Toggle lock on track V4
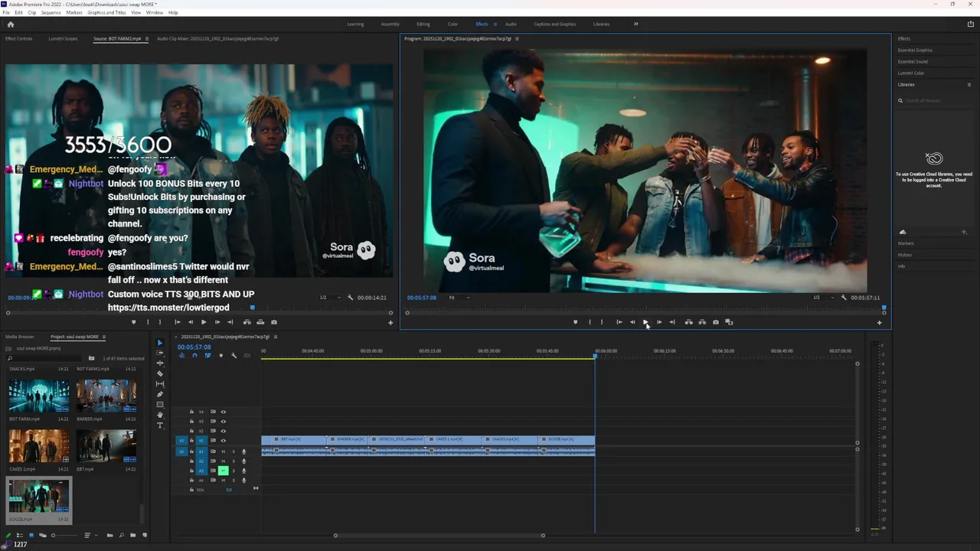The height and width of the screenshot is (551, 980). [191, 412]
